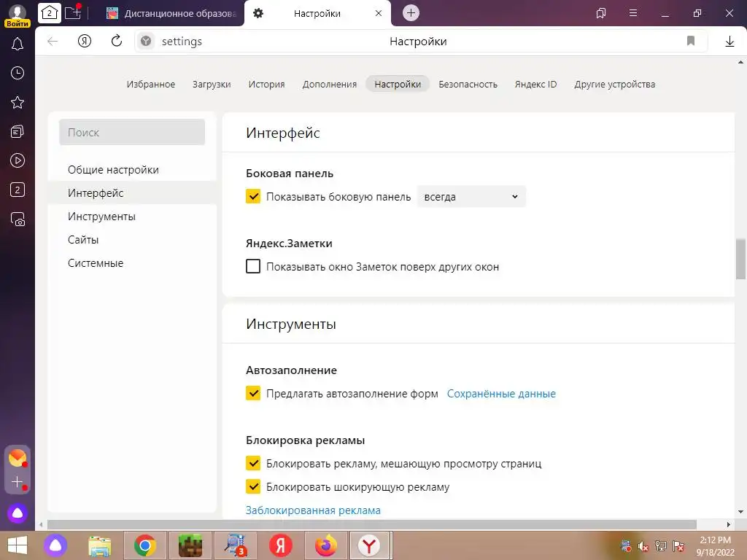Close the Настройки tab
This screenshot has width=747, height=560.
click(x=379, y=13)
